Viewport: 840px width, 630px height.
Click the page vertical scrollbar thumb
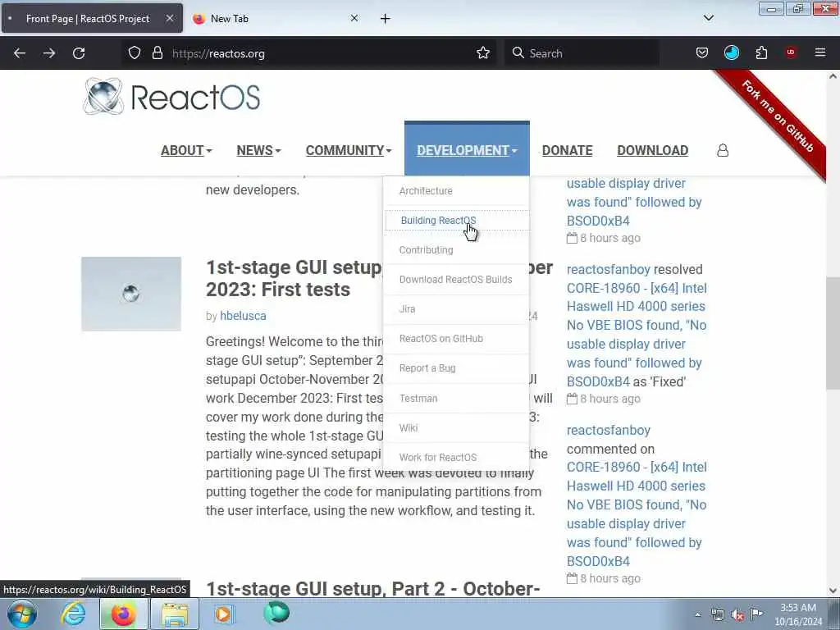point(833,333)
